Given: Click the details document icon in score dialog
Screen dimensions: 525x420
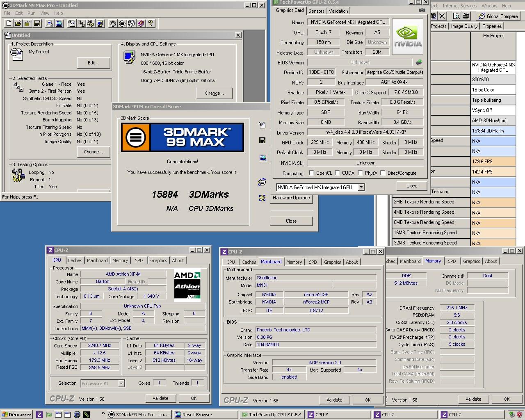Looking at the screenshot, I should point(262,125).
